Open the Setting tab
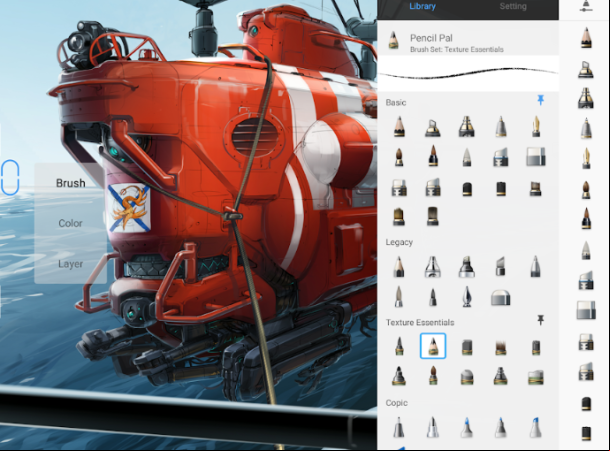This screenshot has width=610, height=451. point(513,6)
